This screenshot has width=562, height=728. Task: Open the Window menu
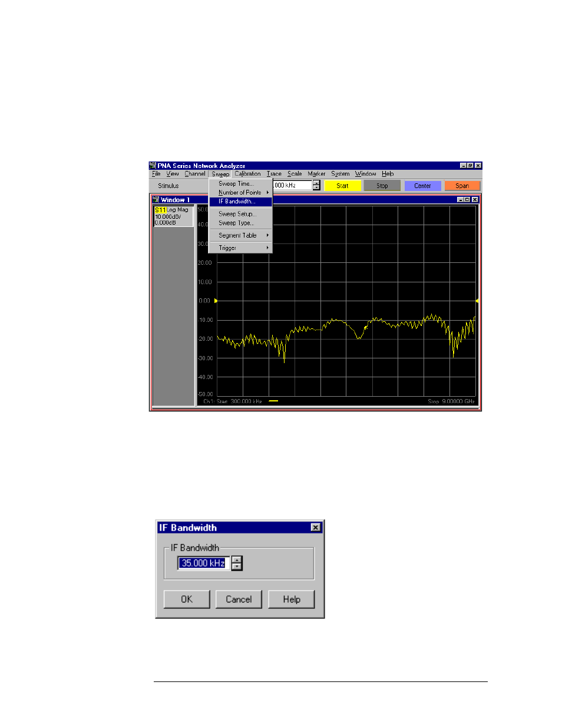tap(366, 174)
